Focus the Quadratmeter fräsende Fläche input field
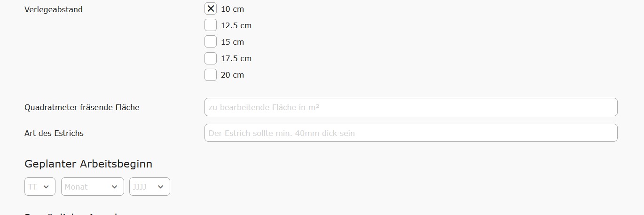Image resolution: width=644 pixels, height=215 pixels. [410, 107]
